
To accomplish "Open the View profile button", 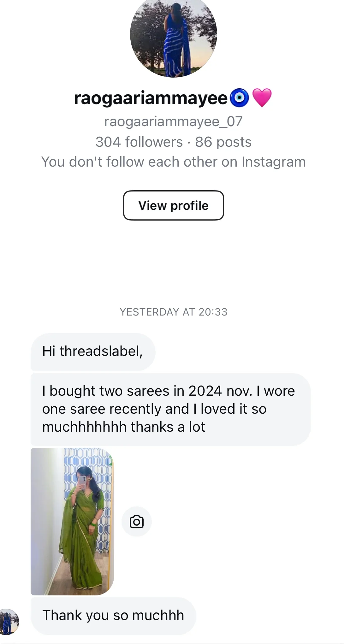I will [173, 205].
